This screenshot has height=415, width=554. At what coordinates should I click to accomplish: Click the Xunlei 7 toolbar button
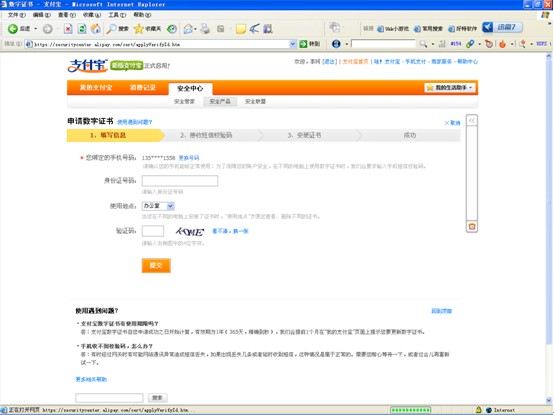(502, 27)
